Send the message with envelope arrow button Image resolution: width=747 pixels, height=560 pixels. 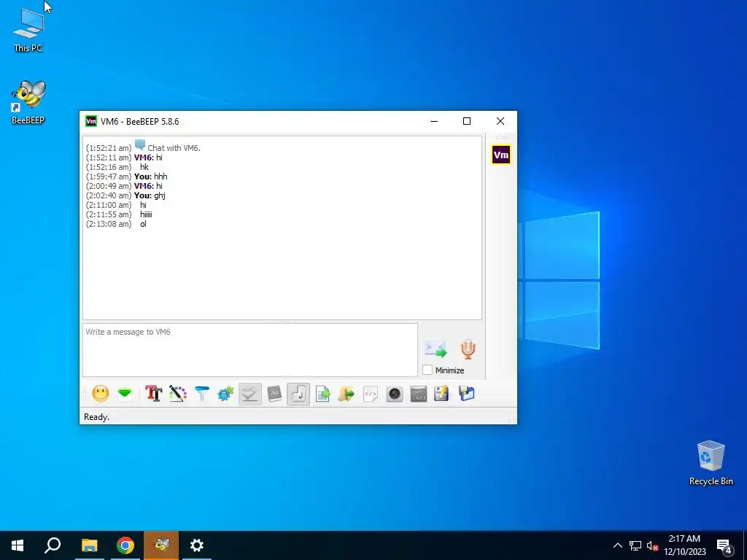[x=436, y=349]
